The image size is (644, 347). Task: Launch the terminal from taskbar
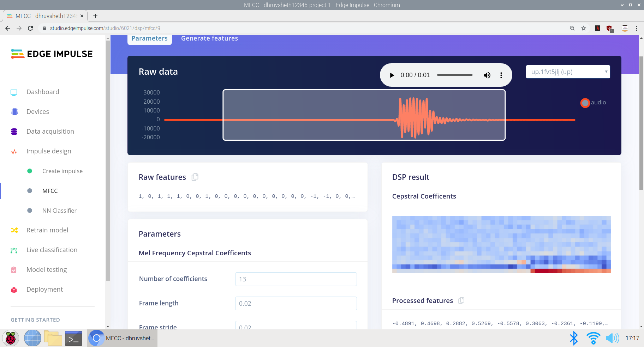pyautogui.click(x=73, y=339)
